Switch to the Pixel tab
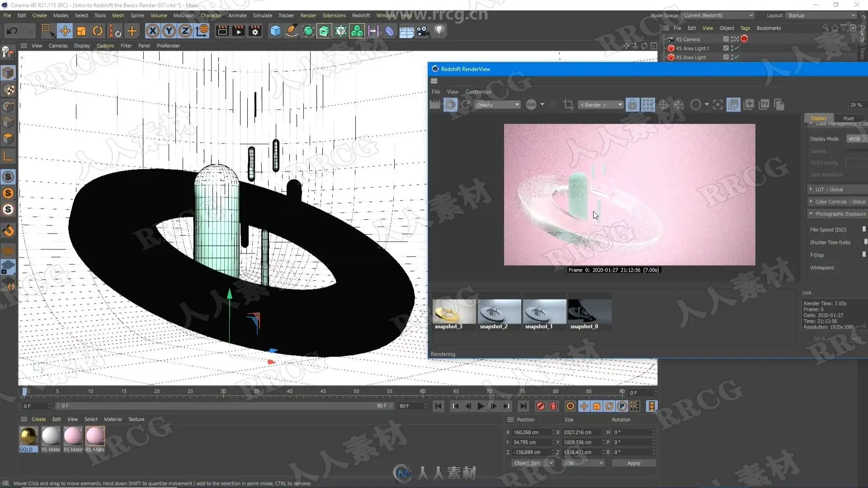The width and height of the screenshot is (868, 488). click(848, 118)
